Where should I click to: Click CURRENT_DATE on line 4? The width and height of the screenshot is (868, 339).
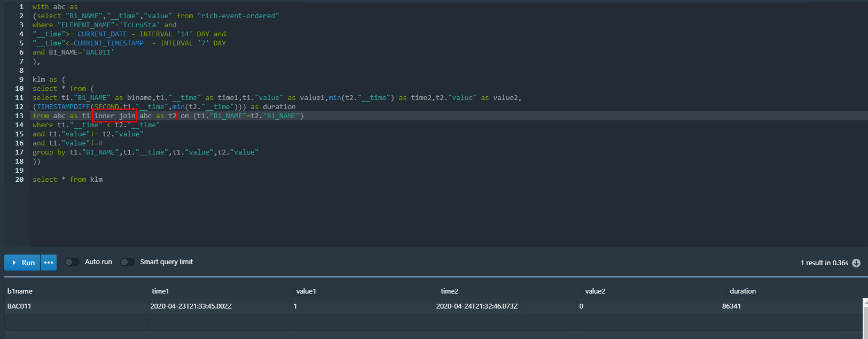[x=103, y=34]
